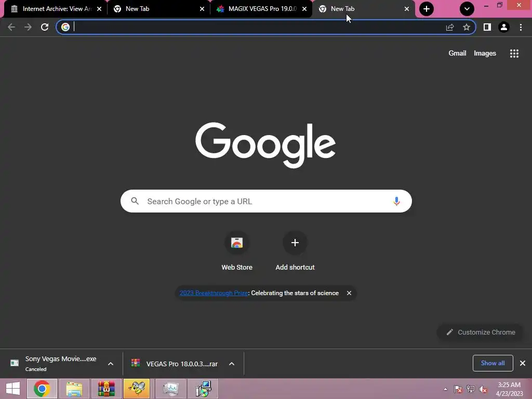Close the Internet Archive tab
This screenshot has height=399, width=532.
point(99,9)
